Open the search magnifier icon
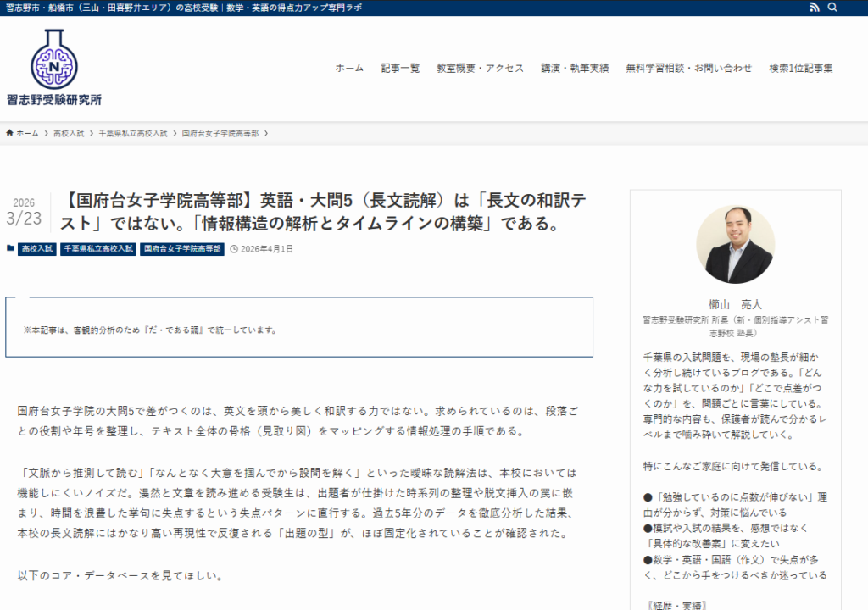This screenshot has height=610, width=868. [x=832, y=8]
